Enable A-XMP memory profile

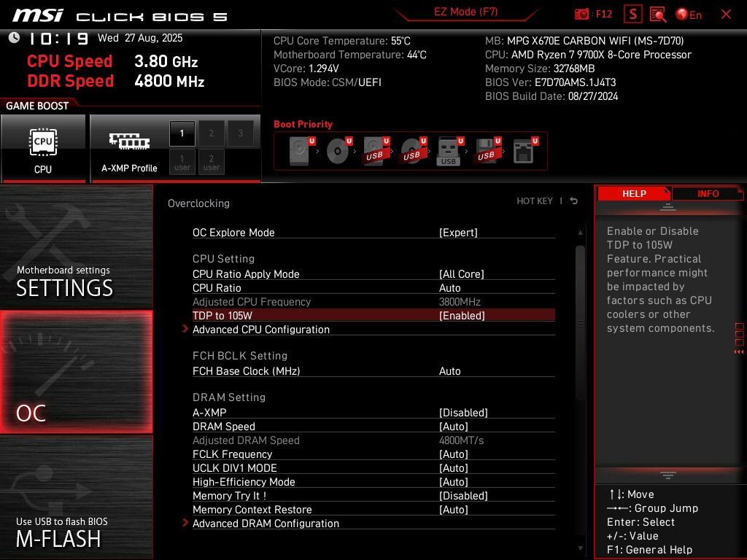tap(464, 412)
